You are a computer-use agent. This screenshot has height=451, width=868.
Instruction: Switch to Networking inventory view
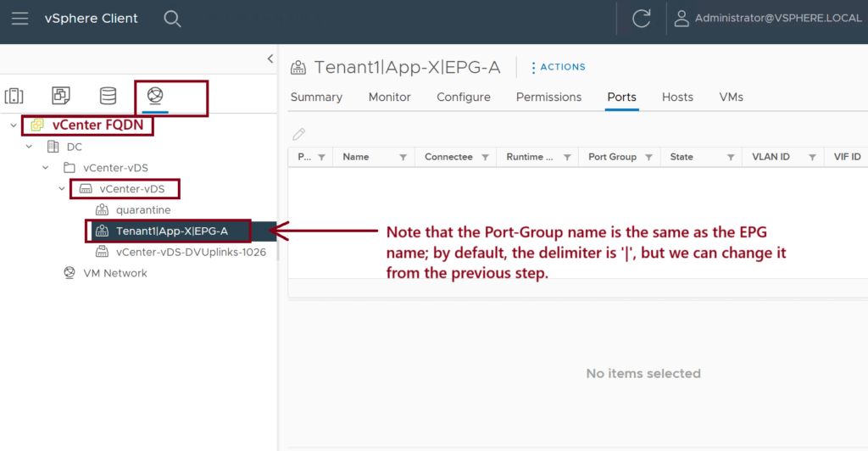click(x=155, y=95)
